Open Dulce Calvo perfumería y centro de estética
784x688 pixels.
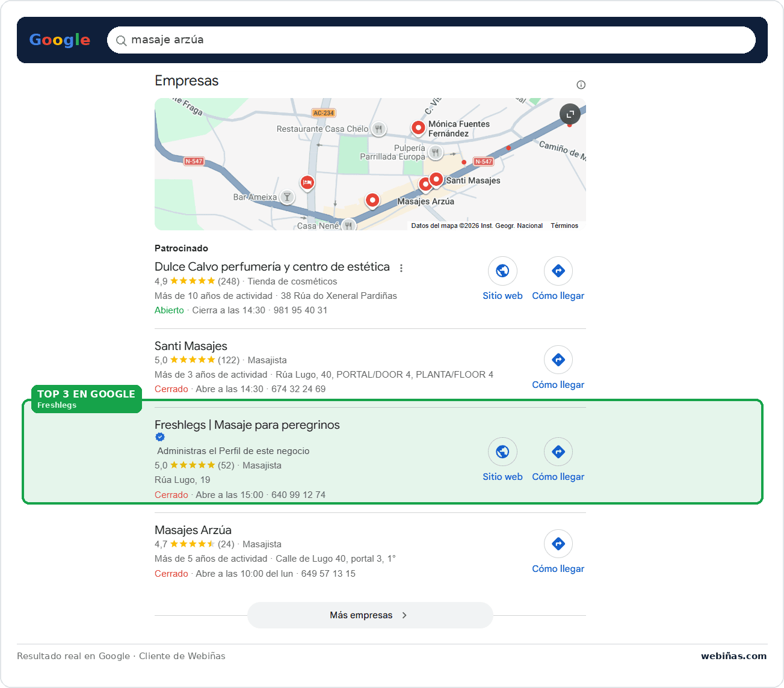click(x=272, y=266)
